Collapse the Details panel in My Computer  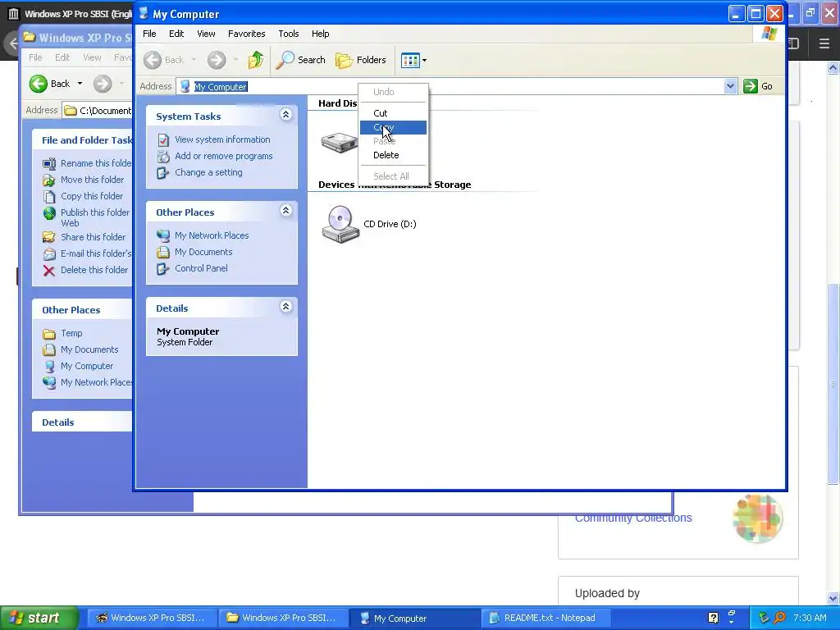[x=286, y=307]
